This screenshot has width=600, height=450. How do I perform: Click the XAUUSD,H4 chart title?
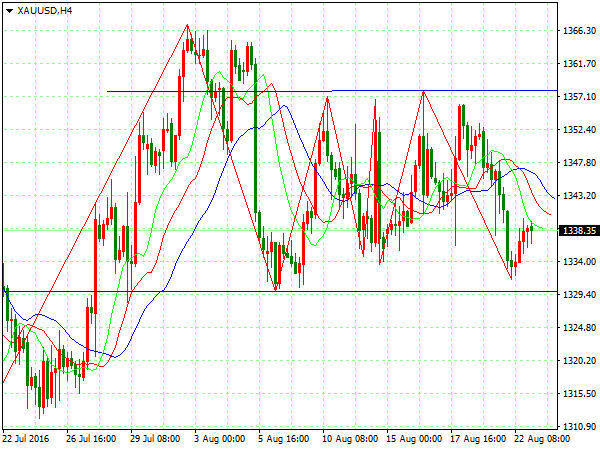45,11
